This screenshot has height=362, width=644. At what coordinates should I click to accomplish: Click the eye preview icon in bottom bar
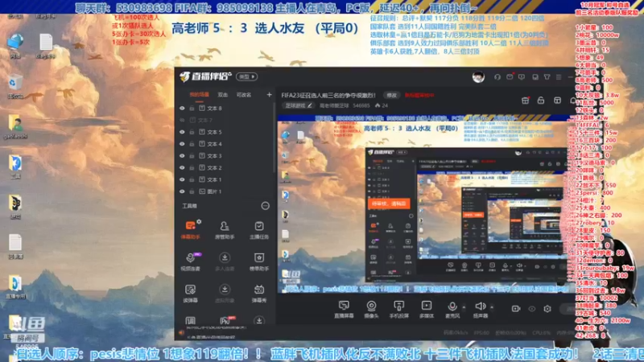tap(532, 309)
